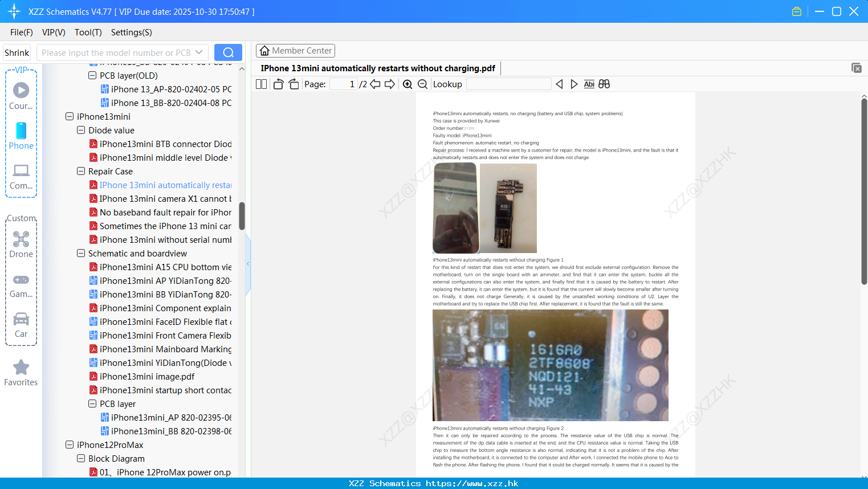Toggle the Abi whole-word match icon
Screen dimensions: 868x489
(589, 84)
